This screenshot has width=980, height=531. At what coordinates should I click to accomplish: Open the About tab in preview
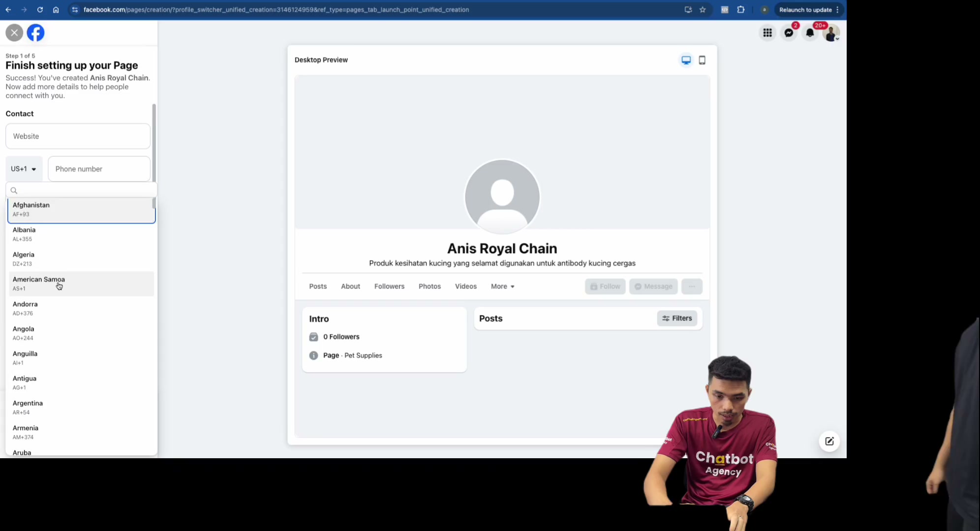click(351, 286)
